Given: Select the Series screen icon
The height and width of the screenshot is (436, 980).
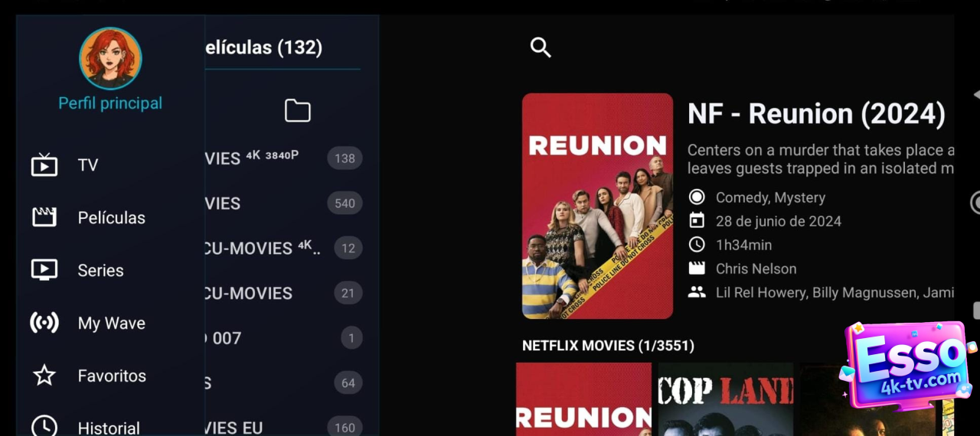Looking at the screenshot, I should (x=44, y=270).
